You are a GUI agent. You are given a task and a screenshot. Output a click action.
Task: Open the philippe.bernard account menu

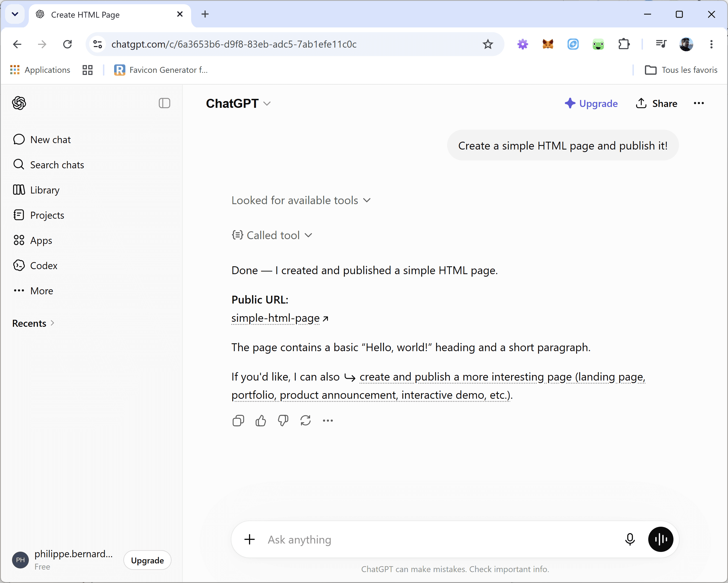[63, 560]
